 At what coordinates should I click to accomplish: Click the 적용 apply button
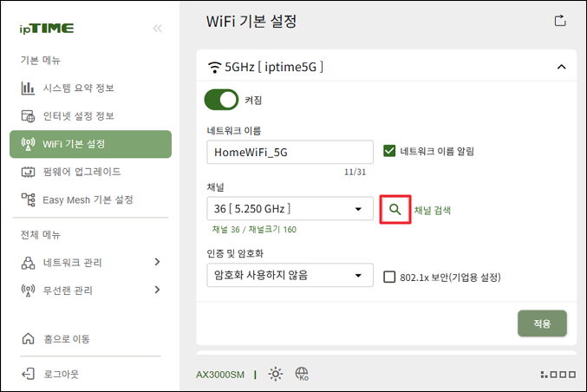[542, 323]
